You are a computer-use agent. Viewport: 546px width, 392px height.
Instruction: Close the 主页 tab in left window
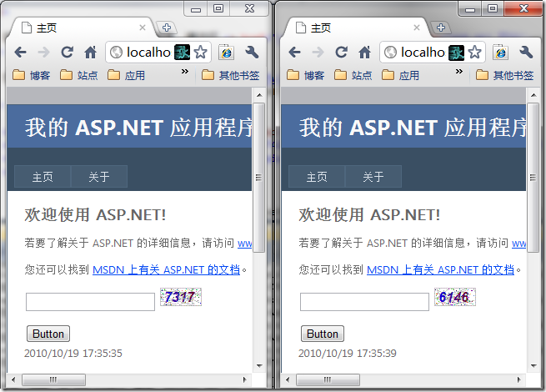click(142, 28)
